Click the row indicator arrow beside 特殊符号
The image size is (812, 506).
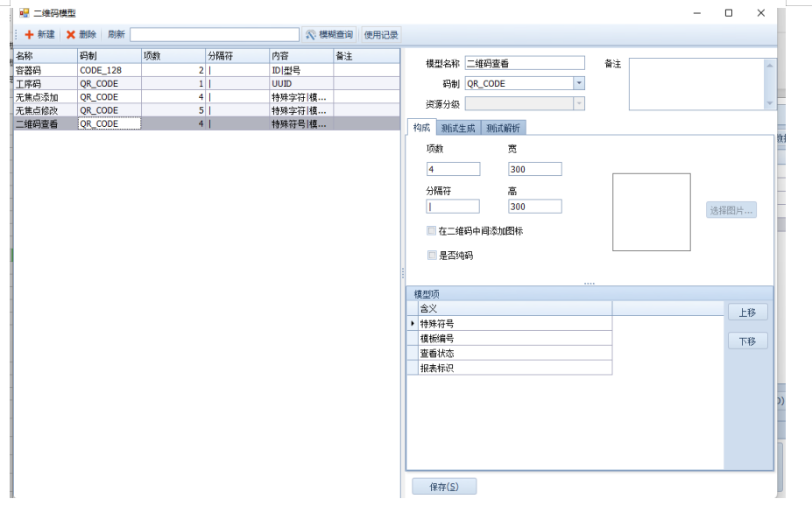pos(413,324)
